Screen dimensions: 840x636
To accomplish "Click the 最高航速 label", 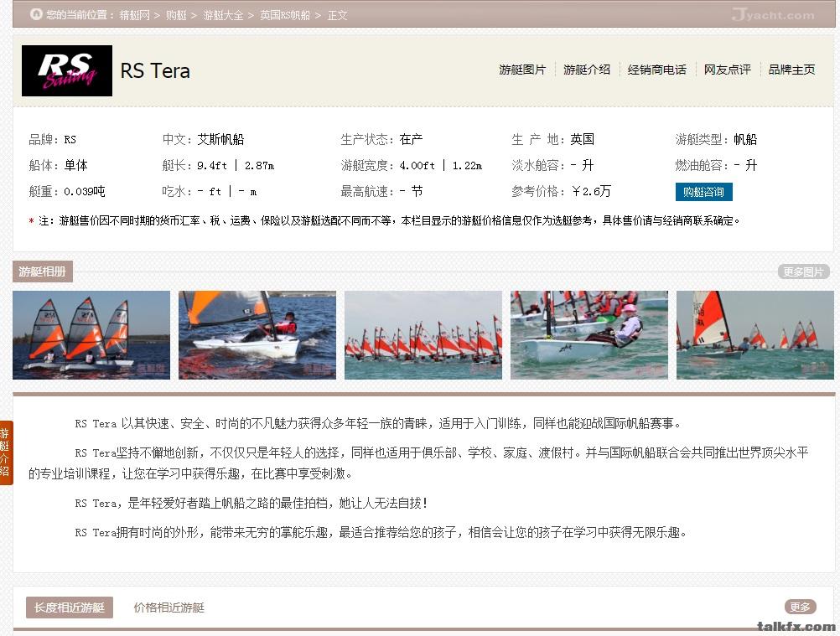I will click(x=367, y=191).
